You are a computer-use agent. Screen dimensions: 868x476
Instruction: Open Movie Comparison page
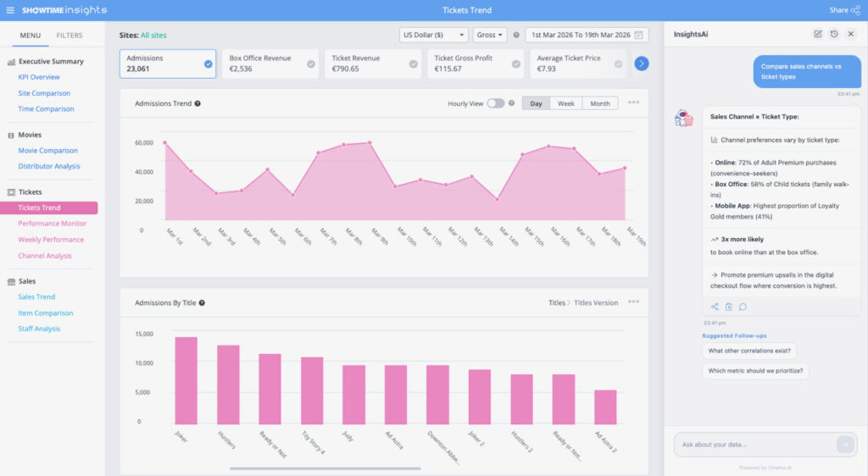(x=47, y=151)
